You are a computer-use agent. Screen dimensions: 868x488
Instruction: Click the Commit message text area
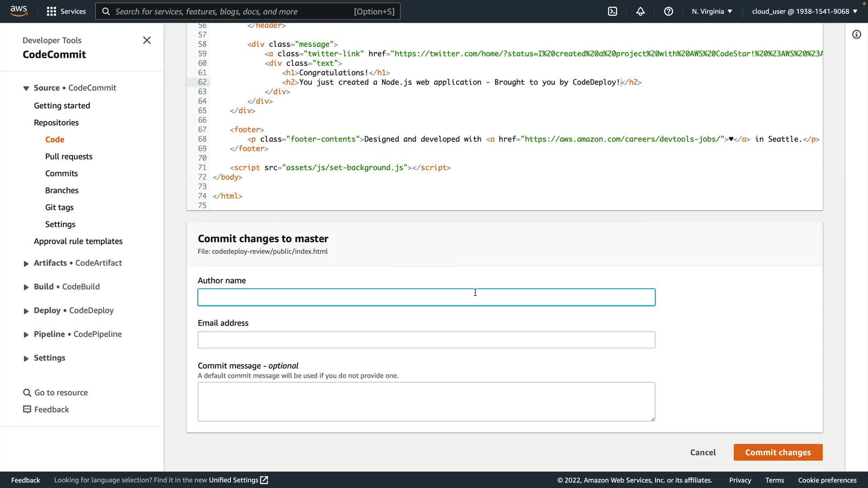point(426,401)
